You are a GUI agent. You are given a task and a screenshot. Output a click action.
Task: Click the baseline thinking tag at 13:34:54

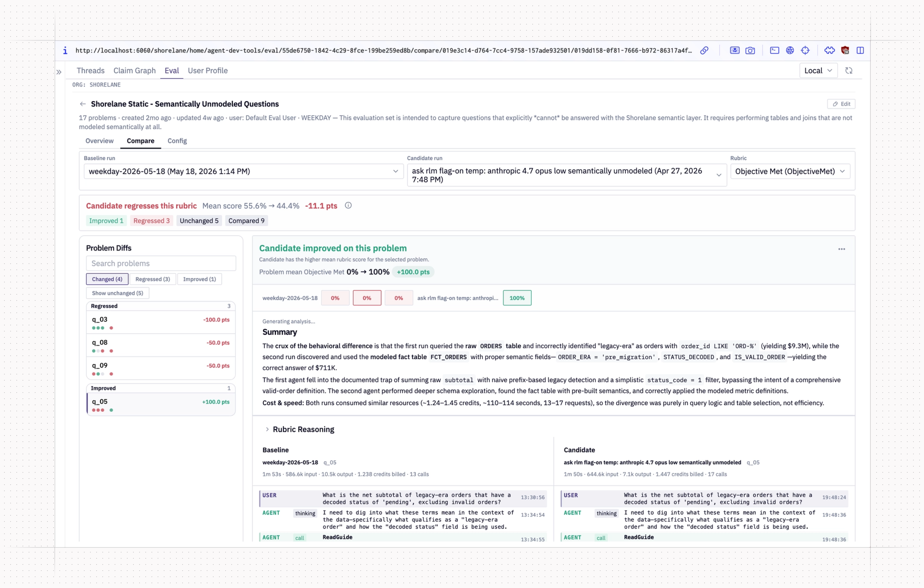(305, 513)
